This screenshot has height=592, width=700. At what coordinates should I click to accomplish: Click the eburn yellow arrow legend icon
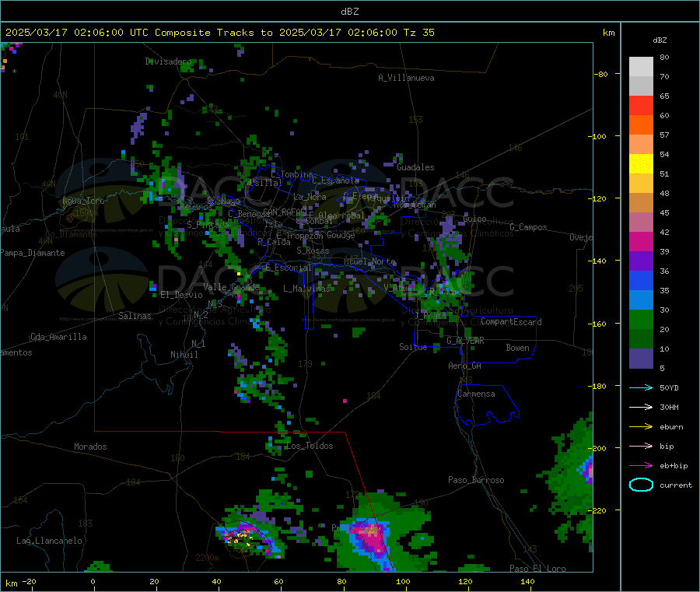pos(641,427)
